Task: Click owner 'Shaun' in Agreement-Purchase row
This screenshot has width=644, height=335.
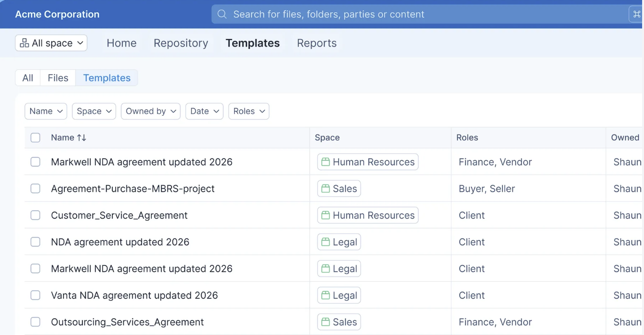Action: tap(628, 189)
